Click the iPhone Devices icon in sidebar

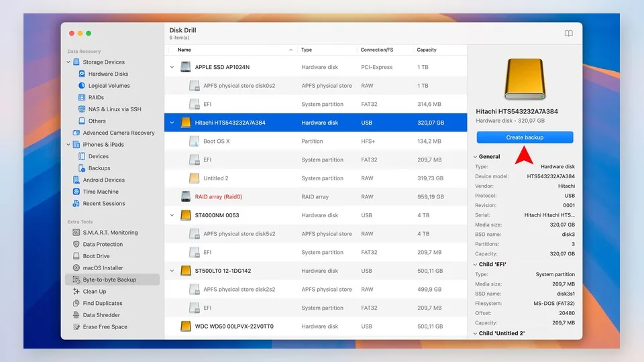[x=82, y=156]
